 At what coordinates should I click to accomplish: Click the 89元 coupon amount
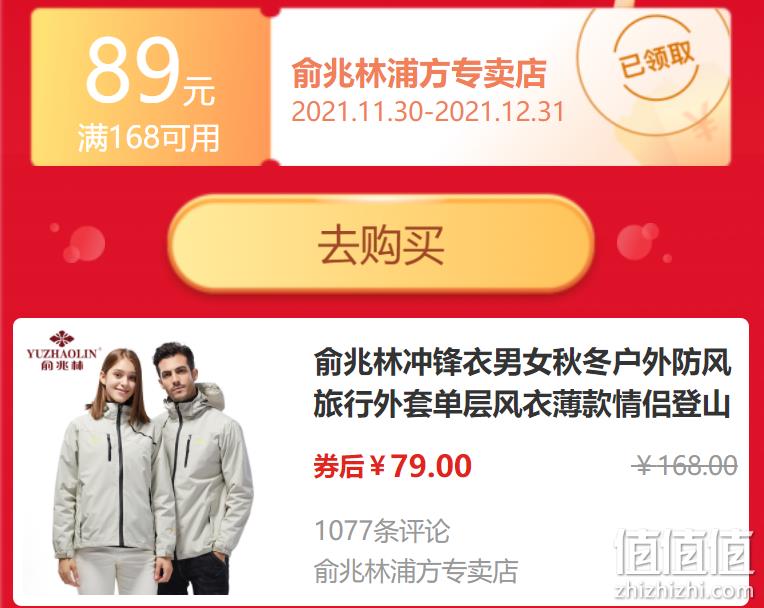pyautogui.click(x=150, y=72)
